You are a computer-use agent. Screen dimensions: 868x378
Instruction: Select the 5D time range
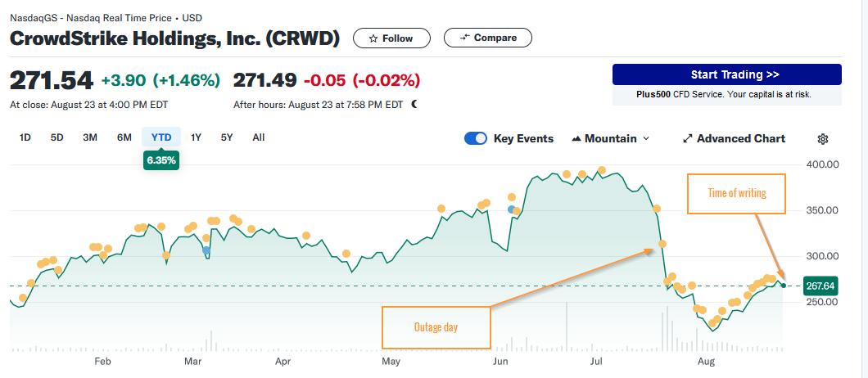point(57,137)
